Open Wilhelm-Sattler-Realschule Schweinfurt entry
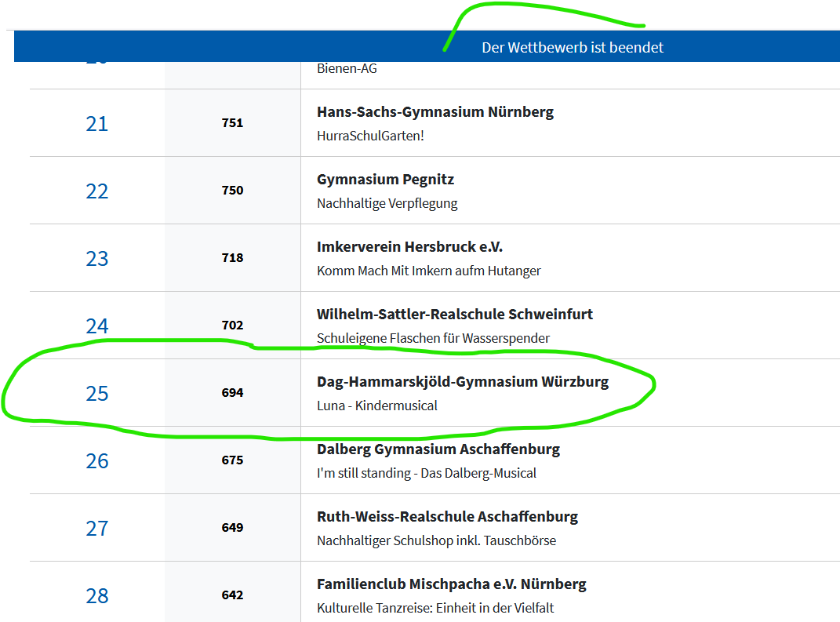The image size is (840, 622). (454, 314)
